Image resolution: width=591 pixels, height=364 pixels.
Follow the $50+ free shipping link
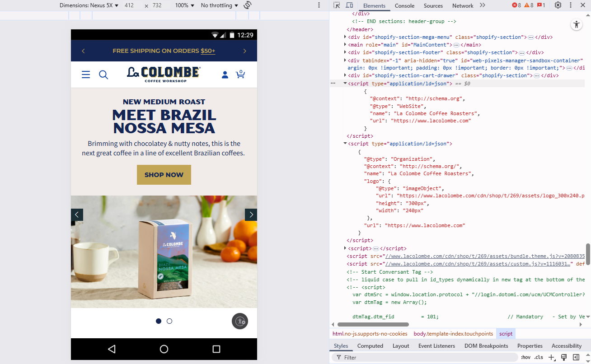(x=208, y=51)
